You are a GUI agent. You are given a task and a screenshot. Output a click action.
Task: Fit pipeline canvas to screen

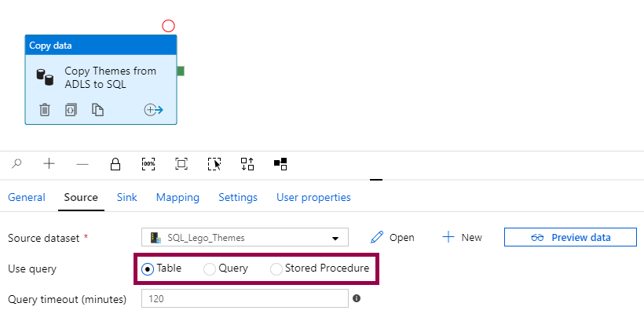(181, 163)
